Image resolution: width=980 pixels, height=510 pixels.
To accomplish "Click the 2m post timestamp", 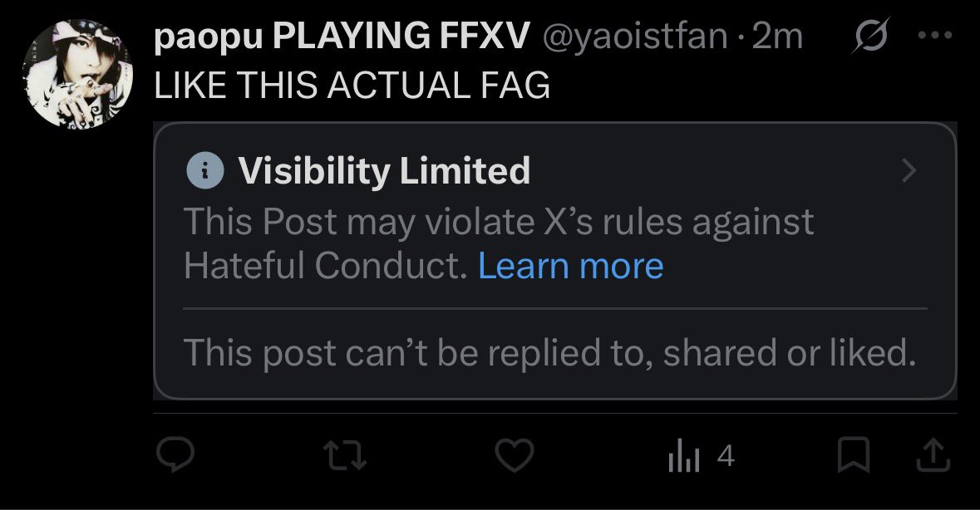I will (778, 38).
